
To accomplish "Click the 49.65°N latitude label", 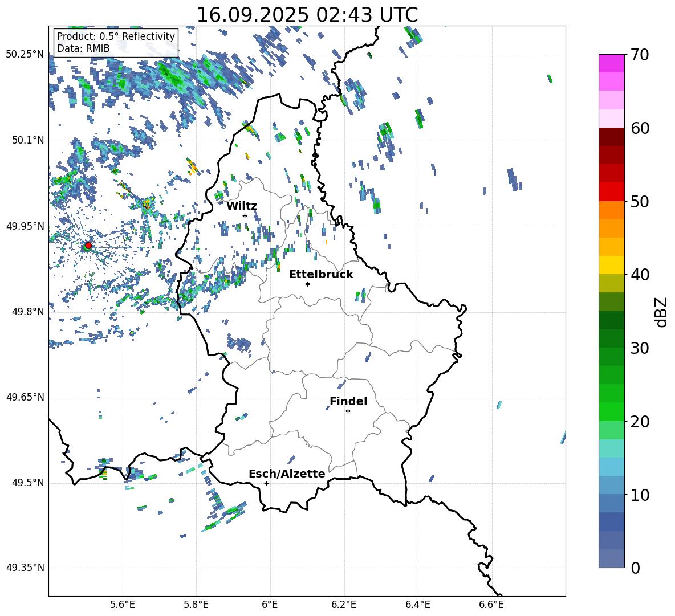I will point(25,397).
